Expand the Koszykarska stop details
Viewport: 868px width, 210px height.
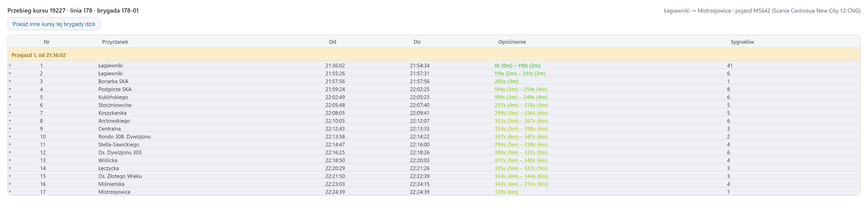10,113
